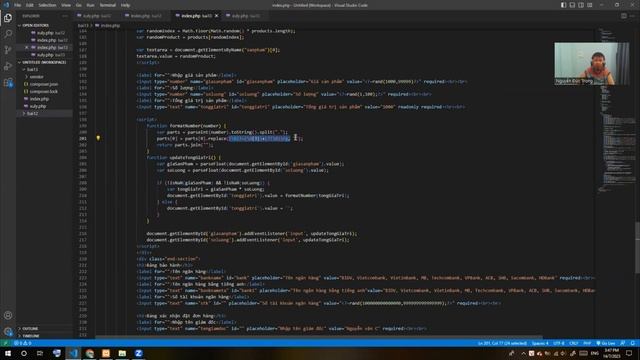
Task: Open Explorer Views and More Actions ellipsis
Action: pyautogui.click(x=65, y=16)
